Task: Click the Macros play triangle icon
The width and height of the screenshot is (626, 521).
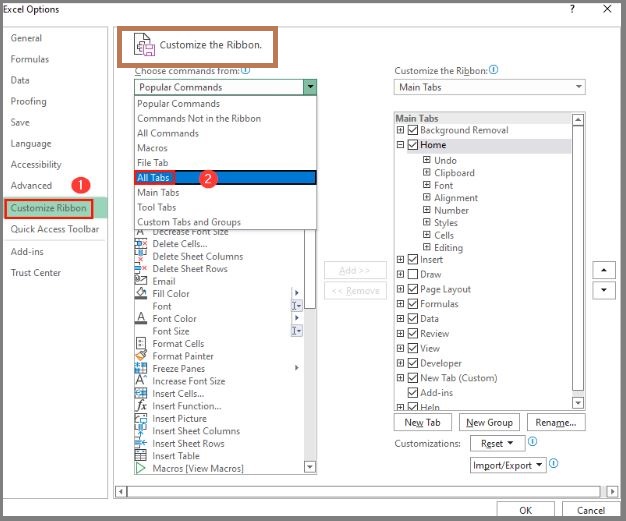Action: point(141,468)
